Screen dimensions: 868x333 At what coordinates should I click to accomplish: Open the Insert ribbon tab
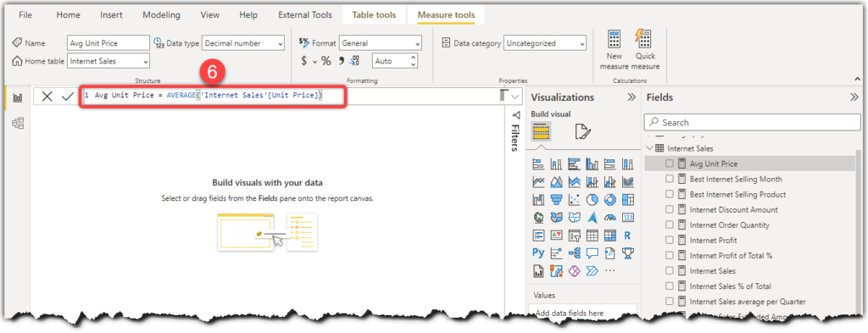click(111, 15)
